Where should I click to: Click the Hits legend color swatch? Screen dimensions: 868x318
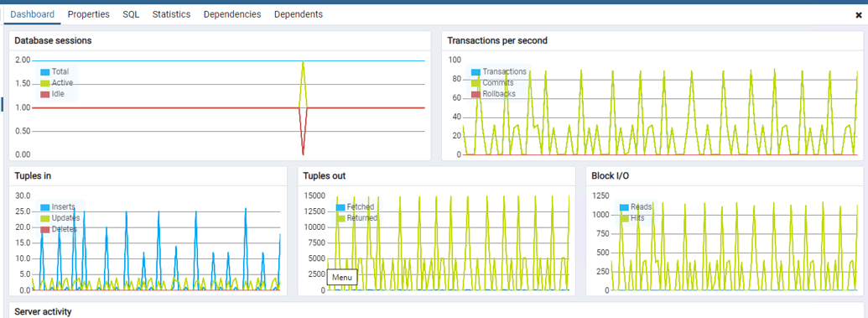[x=625, y=218]
